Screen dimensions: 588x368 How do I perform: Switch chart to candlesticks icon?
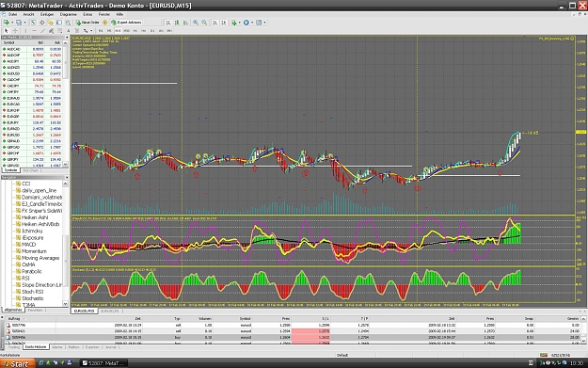coord(177,23)
